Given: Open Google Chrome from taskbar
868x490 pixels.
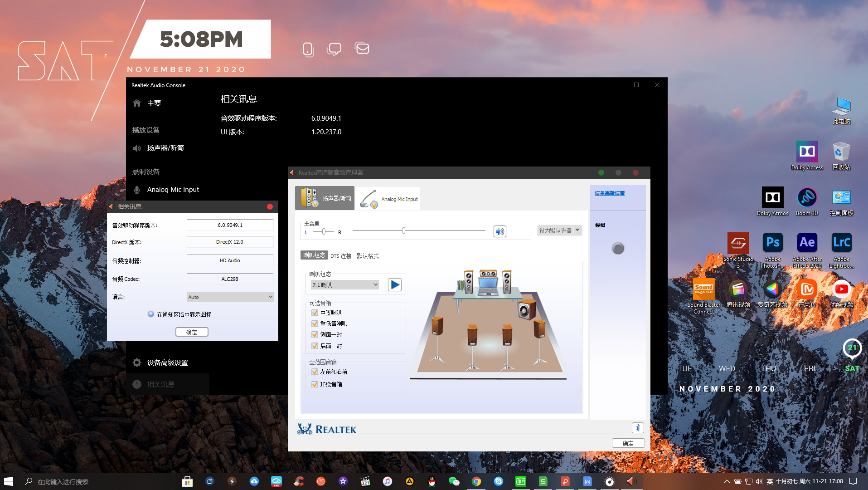Looking at the screenshot, I should tap(476, 481).
